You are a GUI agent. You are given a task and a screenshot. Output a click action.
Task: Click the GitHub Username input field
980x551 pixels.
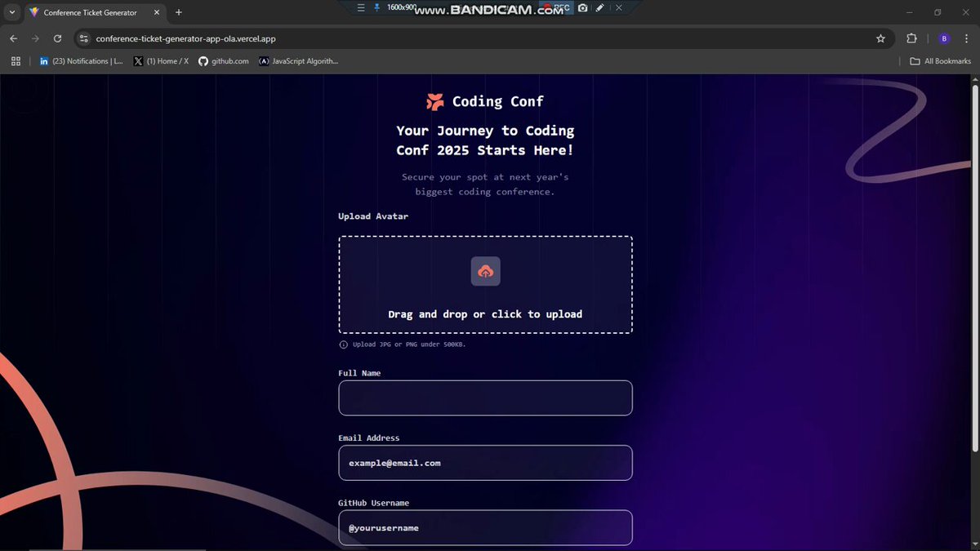[x=485, y=527]
